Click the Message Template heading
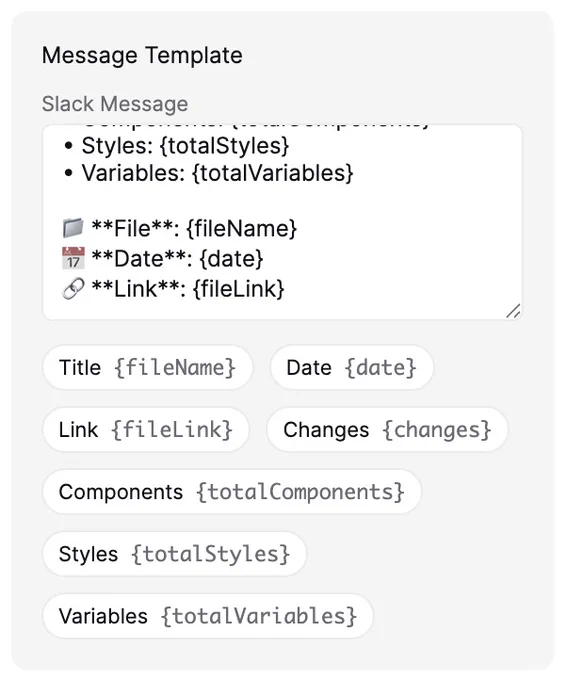Image resolution: width=567 pixels, height=680 pixels. click(142, 56)
